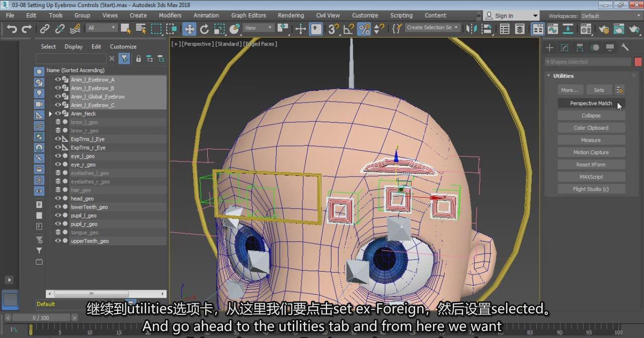Toggle visibility of Anim_l_Eyebrow_A
The height and width of the screenshot is (338, 644).
pyautogui.click(x=58, y=80)
